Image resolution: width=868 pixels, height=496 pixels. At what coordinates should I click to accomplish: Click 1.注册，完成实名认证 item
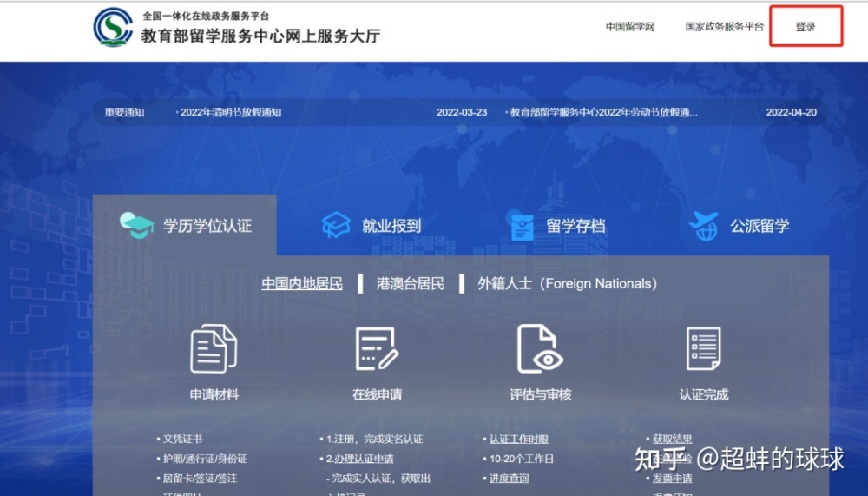coord(374,439)
